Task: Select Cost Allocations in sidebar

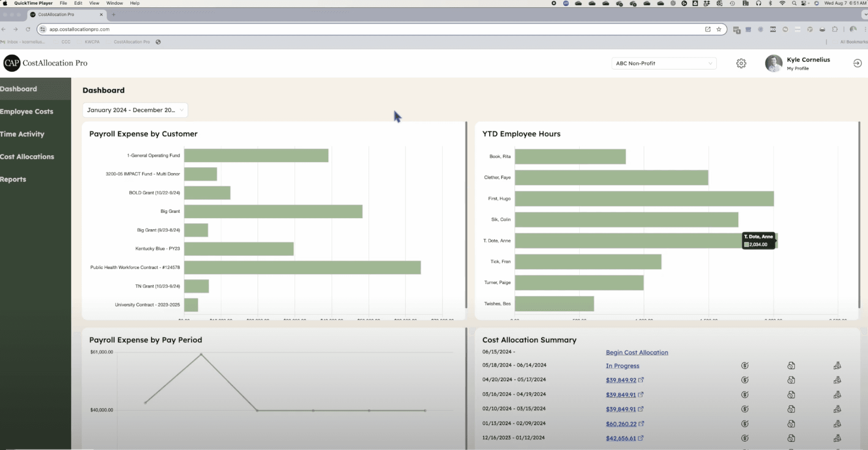Action: tap(27, 157)
